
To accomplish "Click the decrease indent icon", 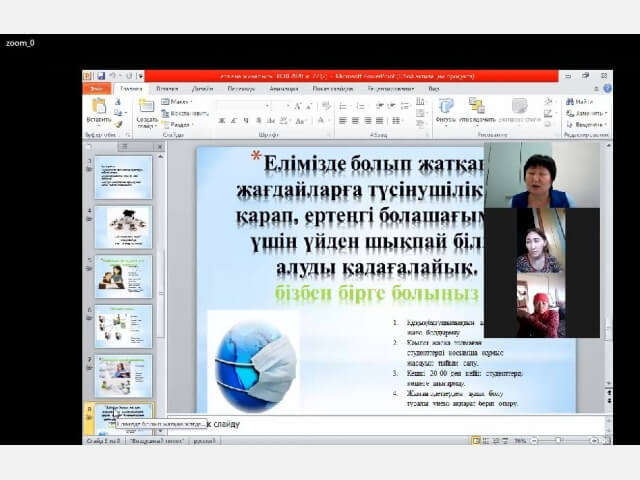I will [380, 107].
